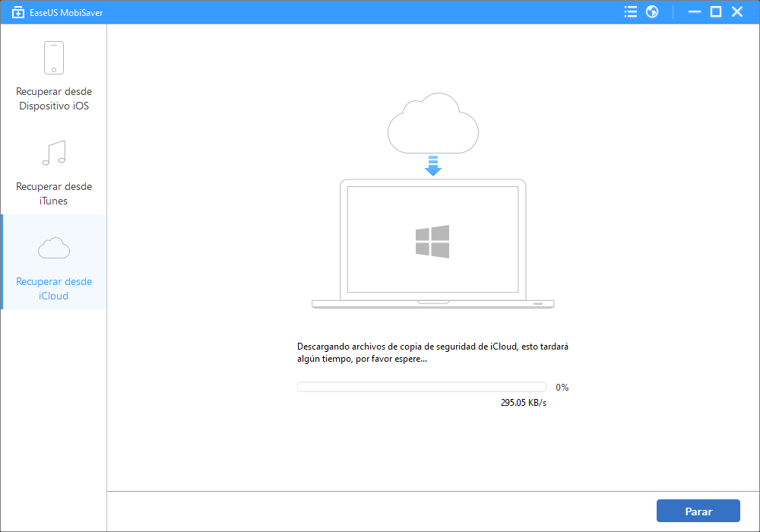Maximize the MobiSaver window
Image resolution: width=760 pixels, height=532 pixels.
[x=715, y=12]
